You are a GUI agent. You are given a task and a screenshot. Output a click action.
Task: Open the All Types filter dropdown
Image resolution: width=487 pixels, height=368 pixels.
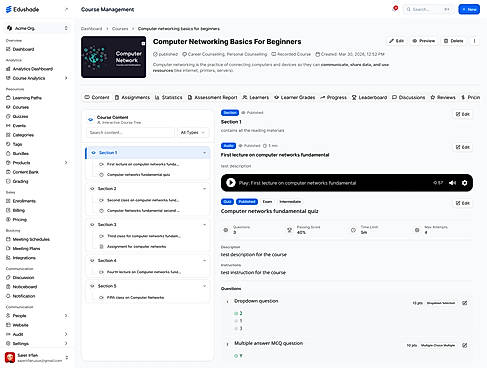pyautogui.click(x=193, y=132)
